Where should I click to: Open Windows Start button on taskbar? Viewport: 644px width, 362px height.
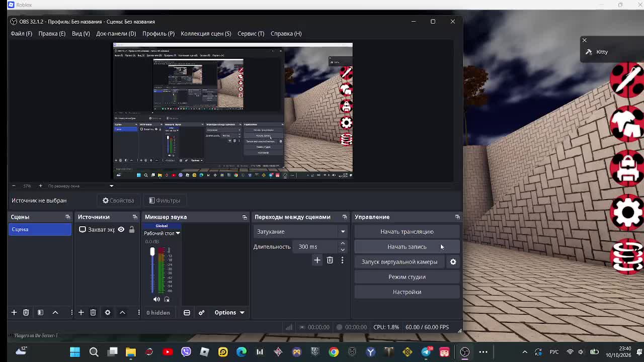tap(75, 352)
